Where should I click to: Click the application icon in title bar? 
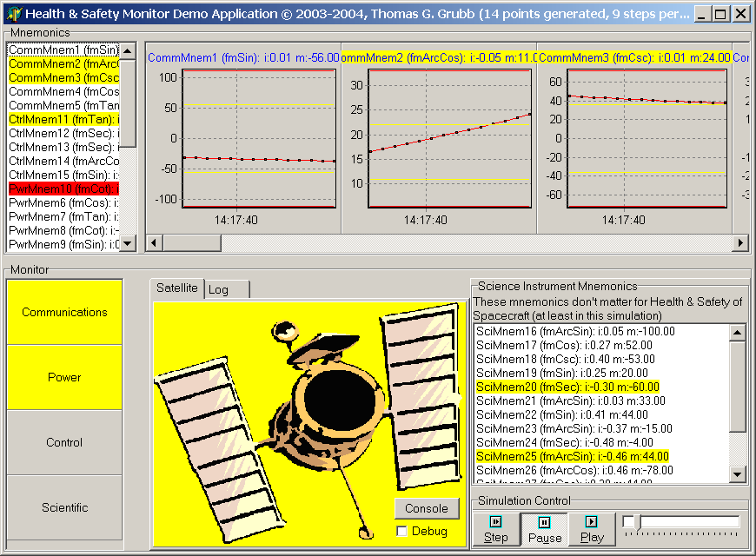12,13
